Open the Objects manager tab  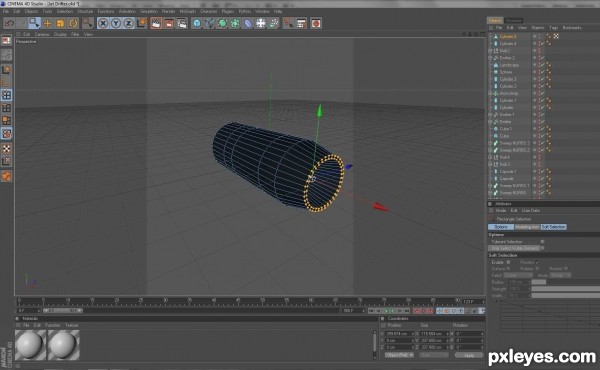point(495,20)
